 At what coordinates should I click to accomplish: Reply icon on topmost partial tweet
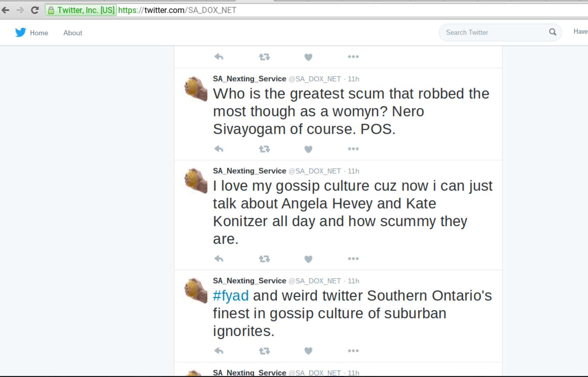(x=219, y=57)
